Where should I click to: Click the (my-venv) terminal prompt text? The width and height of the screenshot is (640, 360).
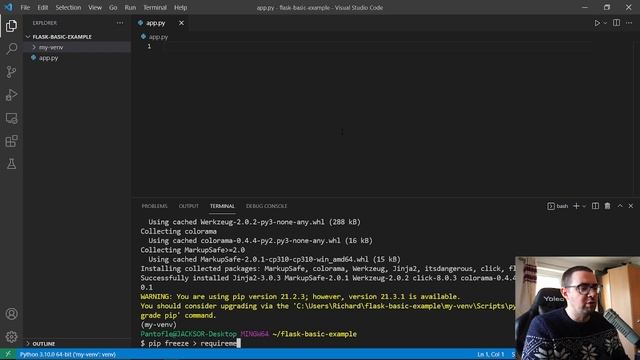click(x=158, y=325)
